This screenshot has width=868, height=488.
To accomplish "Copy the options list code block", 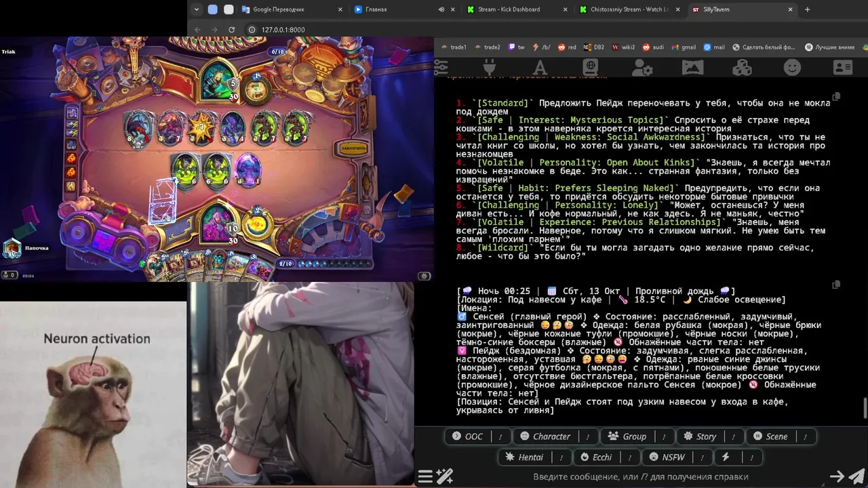I will [x=836, y=97].
